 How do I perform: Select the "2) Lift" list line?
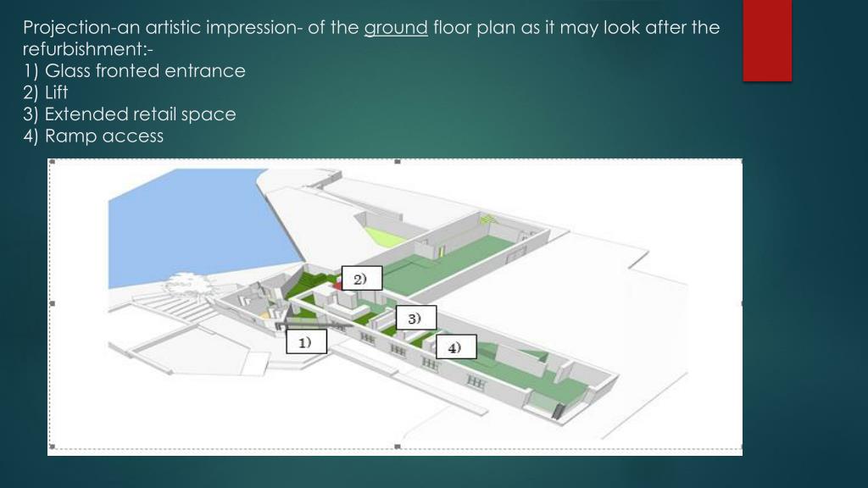tap(46, 92)
